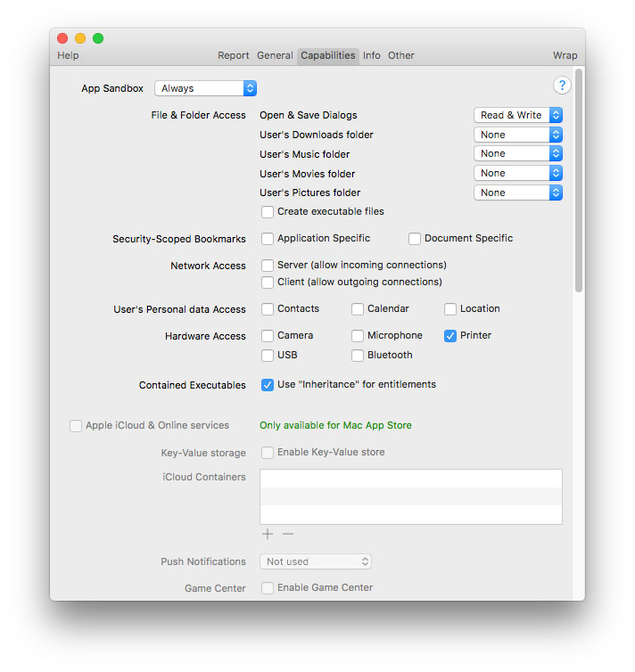Click the yellow minimize window button
This screenshot has height=672, width=635.
[80, 38]
